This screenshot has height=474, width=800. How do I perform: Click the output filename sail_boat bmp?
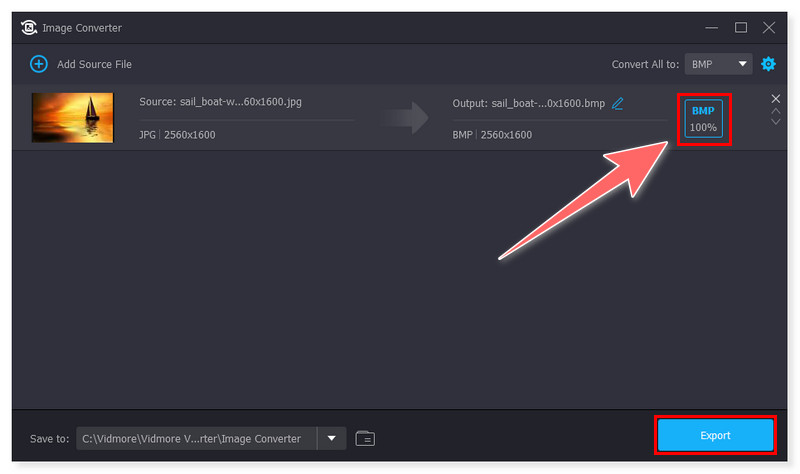(x=528, y=103)
